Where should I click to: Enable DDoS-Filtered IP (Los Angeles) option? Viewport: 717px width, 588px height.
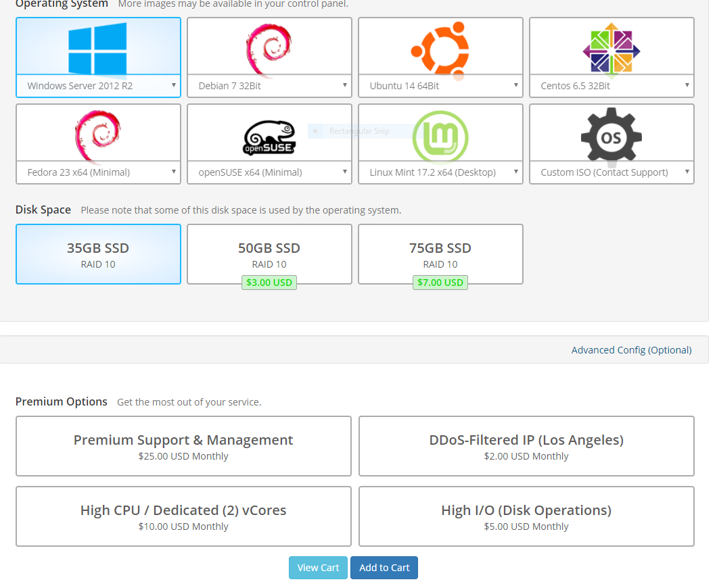(x=526, y=446)
